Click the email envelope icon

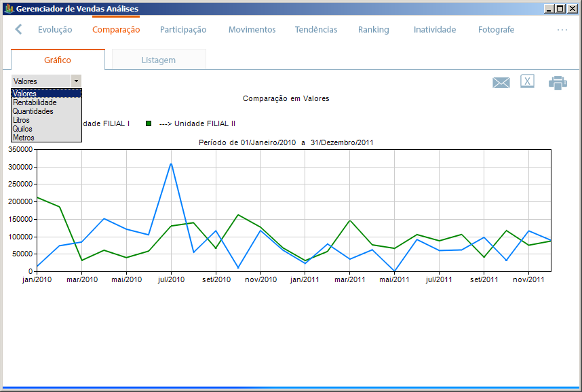[501, 83]
